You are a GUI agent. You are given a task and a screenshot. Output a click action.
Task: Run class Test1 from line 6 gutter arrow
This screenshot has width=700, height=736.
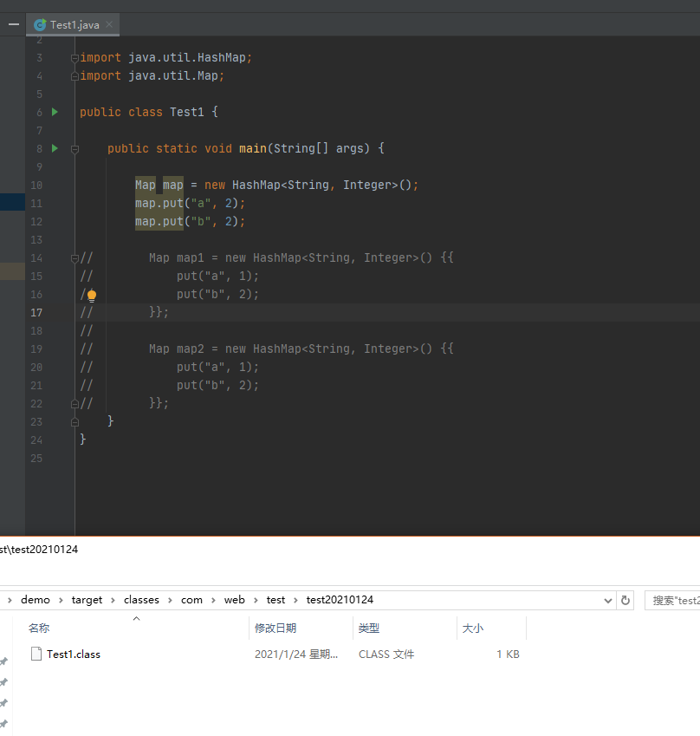55,112
